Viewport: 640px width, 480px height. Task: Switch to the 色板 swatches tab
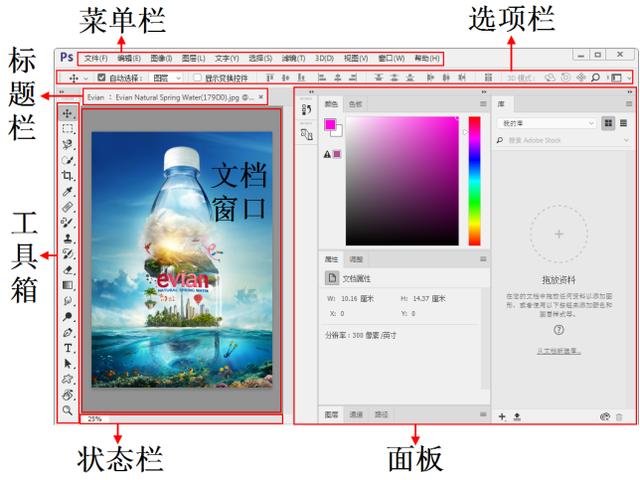pyautogui.click(x=356, y=104)
